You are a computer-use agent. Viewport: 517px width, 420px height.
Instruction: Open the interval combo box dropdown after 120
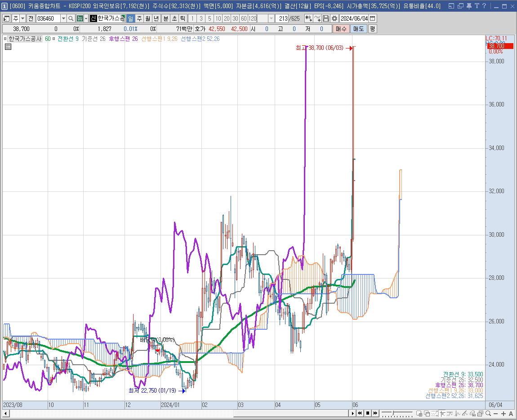click(x=272, y=18)
